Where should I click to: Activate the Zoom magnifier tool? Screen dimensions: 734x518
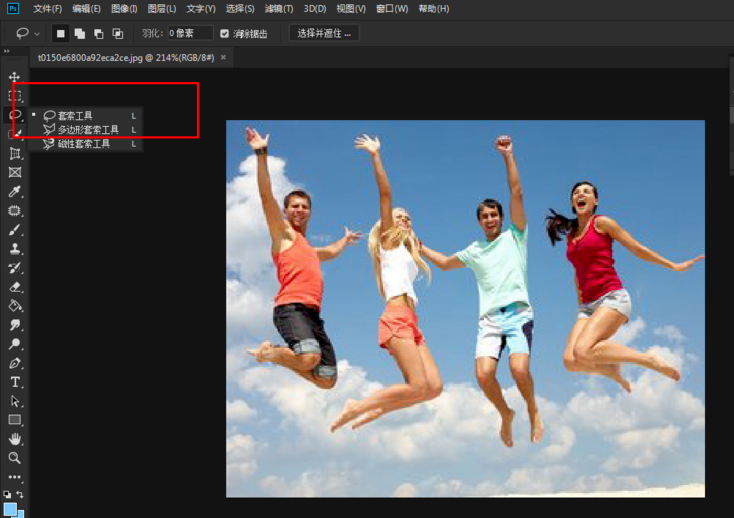click(15, 458)
